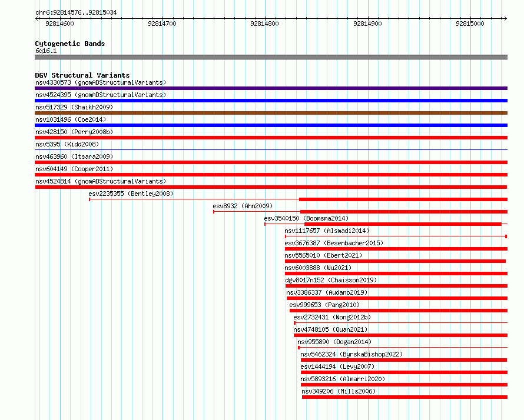The image size is (524, 420).
Task: Click nsv6003888 (Wu2021) label
Action: (x=318, y=268)
